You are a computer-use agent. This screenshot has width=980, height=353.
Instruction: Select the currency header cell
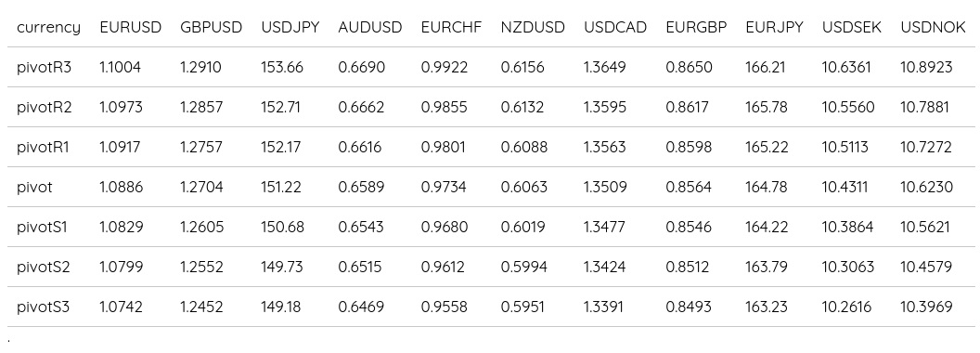(x=49, y=28)
